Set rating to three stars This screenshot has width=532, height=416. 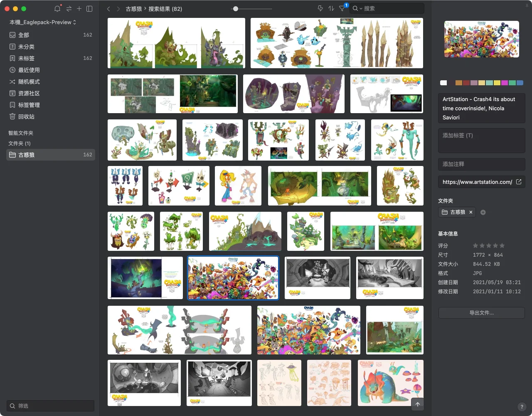pyautogui.click(x=489, y=245)
